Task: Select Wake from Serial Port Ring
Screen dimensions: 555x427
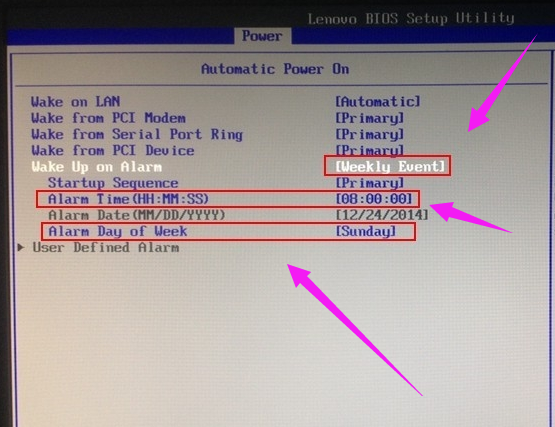Action: (x=137, y=135)
